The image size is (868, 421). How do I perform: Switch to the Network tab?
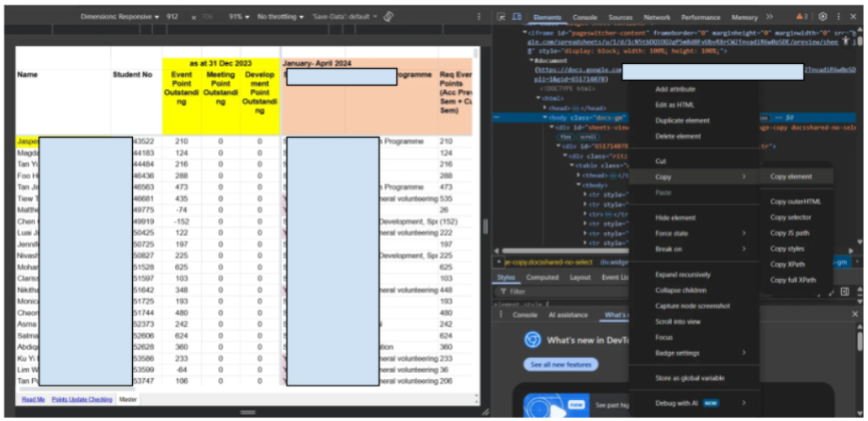(x=656, y=17)
